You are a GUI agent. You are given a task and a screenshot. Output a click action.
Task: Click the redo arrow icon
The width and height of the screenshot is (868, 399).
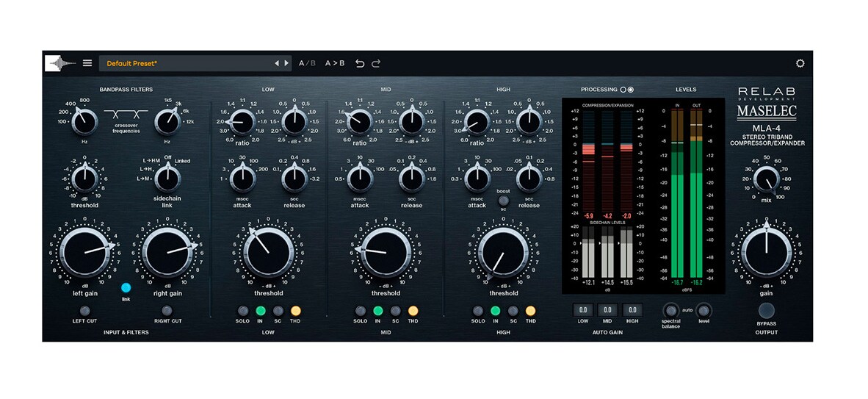click(x=376, y=63)
